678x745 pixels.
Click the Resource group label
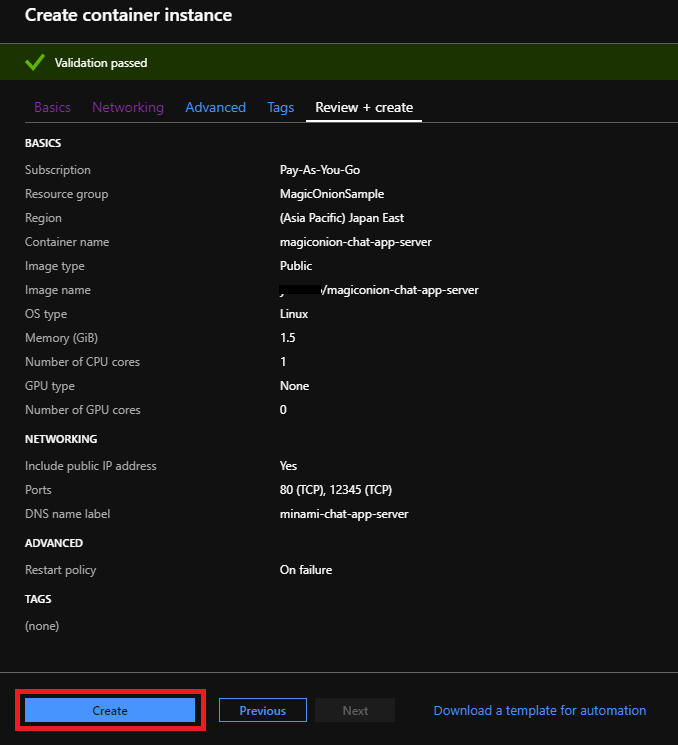coord(67,194)
